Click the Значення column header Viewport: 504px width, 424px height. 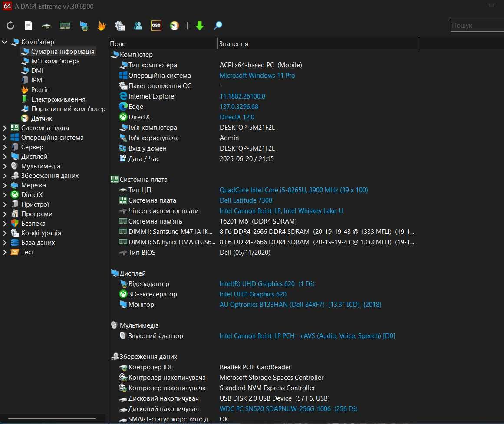318,44
